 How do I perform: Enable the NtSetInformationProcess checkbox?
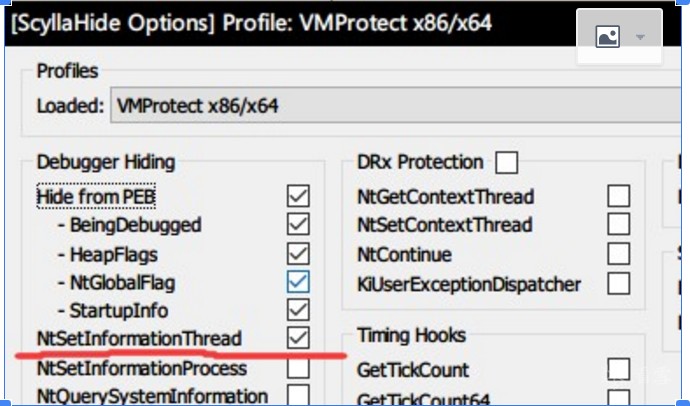298,368
